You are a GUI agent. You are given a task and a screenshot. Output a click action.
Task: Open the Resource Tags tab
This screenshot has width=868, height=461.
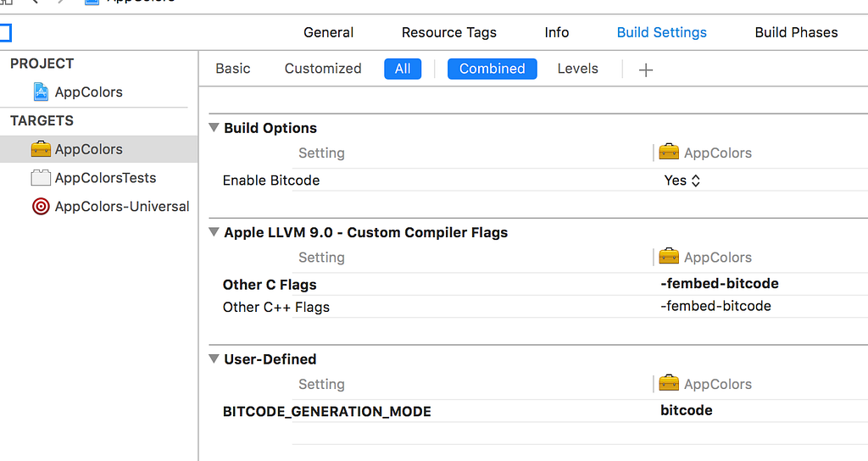coord(449,33)
